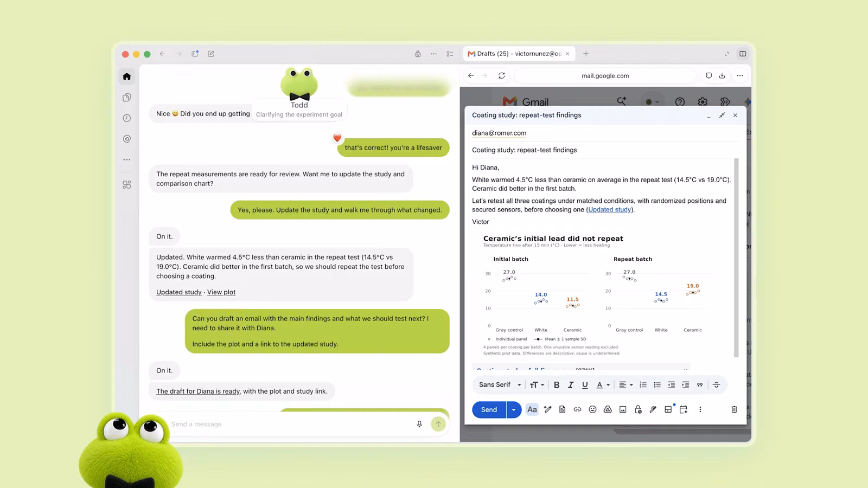The height and width of the screenshot is (488, 868).
Task: Open the Home icon in the left sidebar
Action: point(126,76)
